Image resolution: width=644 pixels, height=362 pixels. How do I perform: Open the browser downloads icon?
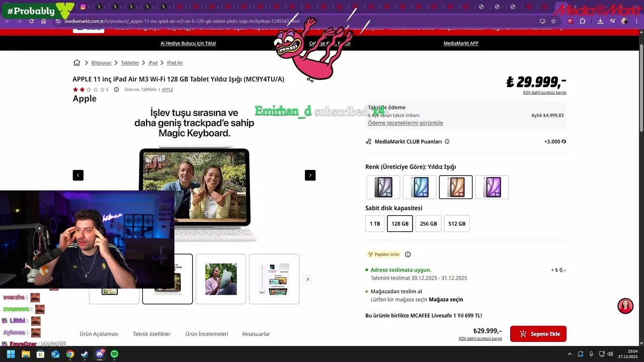point(600,21)
